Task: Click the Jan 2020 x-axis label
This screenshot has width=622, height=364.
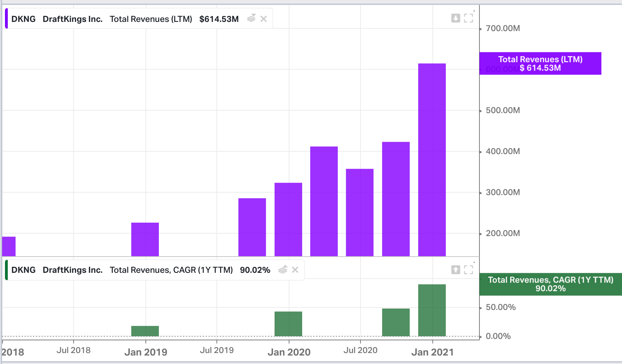Action: coord(289,352)
